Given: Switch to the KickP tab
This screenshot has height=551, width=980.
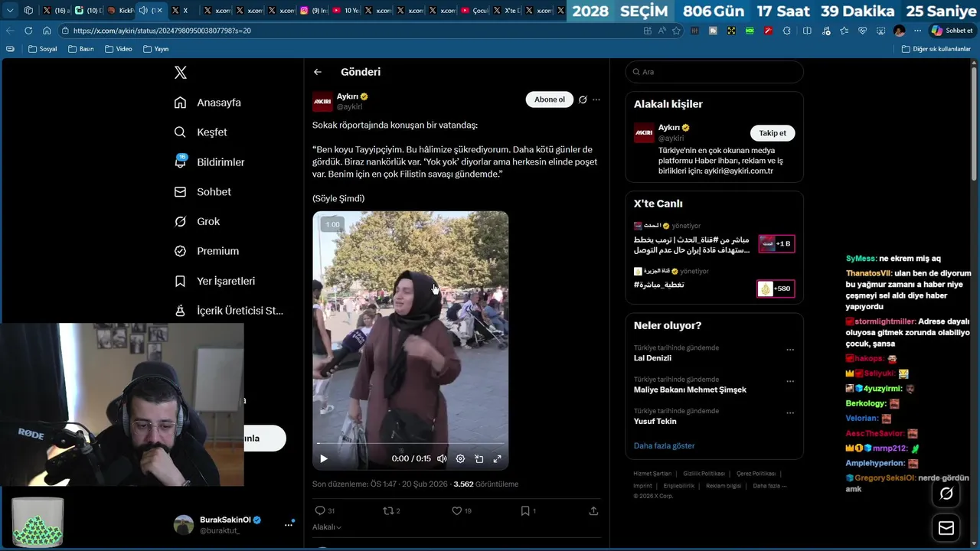Looking at the screenshot, I should click(120, 11).
